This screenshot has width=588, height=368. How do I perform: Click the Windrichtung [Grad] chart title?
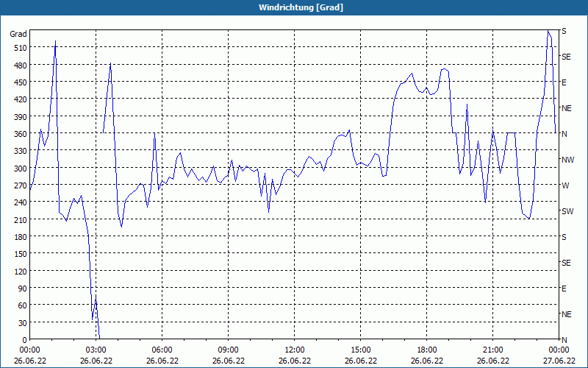tap(301, 7)
